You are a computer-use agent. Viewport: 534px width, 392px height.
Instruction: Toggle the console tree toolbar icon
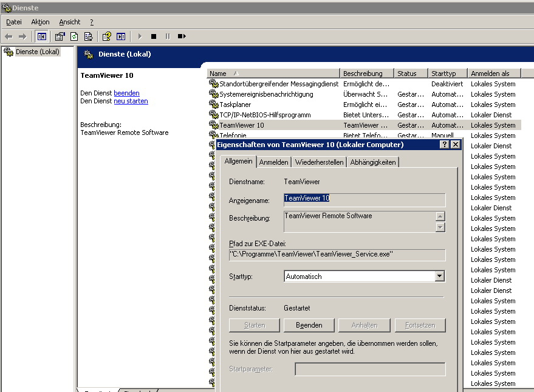[42, 36]
